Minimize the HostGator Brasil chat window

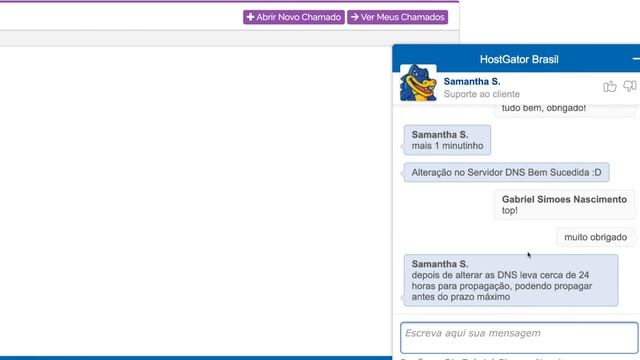point(636,59)
